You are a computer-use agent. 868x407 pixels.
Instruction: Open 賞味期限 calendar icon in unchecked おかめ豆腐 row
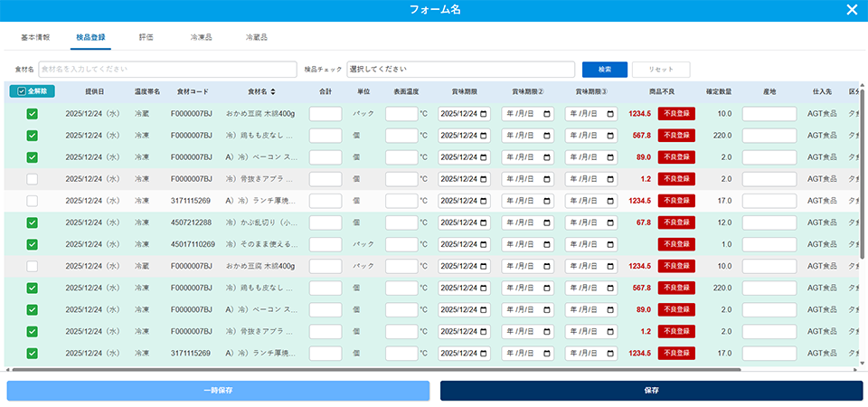coord(484,266)
